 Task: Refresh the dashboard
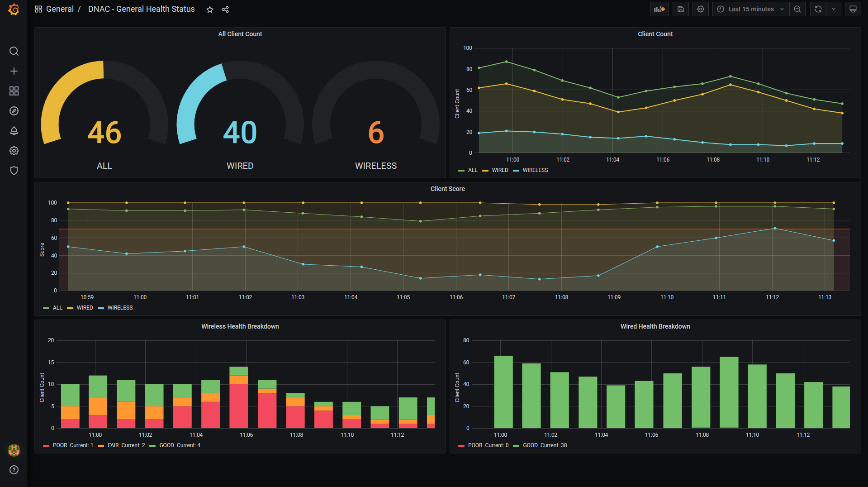point(818,9)
